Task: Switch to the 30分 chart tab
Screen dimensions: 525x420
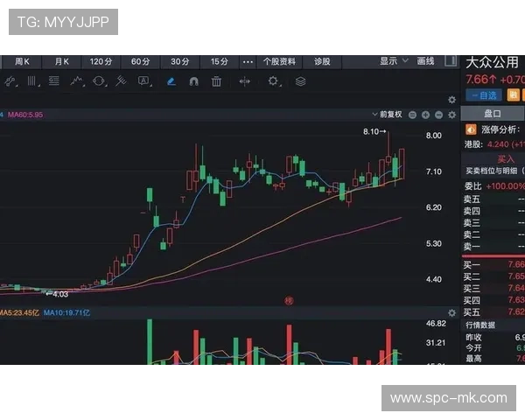Action: [179, 61]
